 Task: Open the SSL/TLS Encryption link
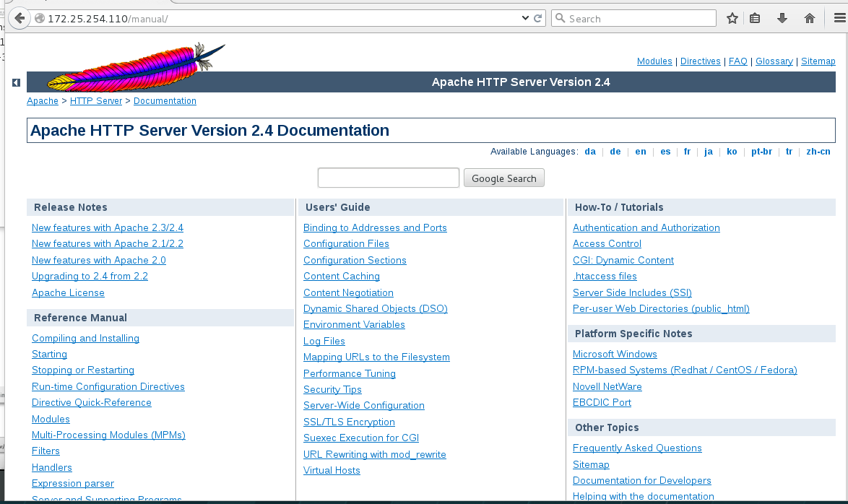350,422
